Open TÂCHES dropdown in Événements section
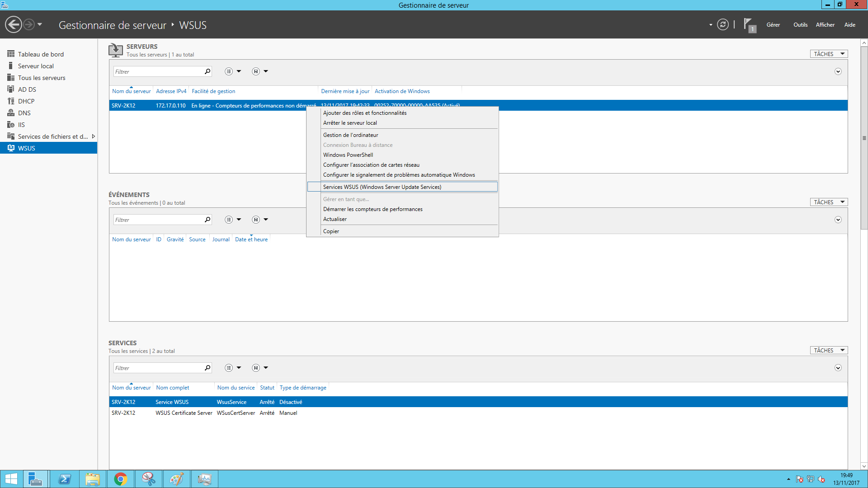The height and width of the screenshot is (488, 868). (829, 202)
